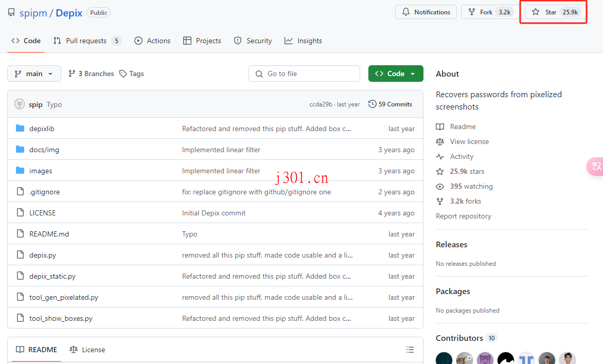This screenshot has width=603, height=364.
Task: Open the spip author name link
Action: click(x=36, y=104)
